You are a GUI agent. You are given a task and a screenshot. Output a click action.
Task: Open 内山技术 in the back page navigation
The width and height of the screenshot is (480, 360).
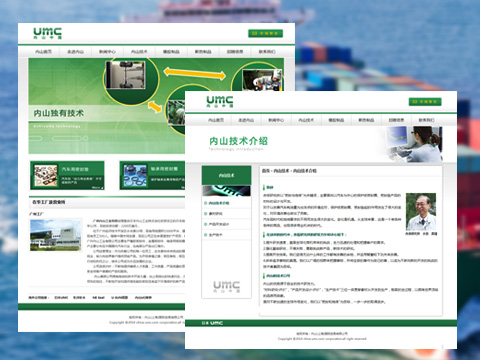(x=139, y=52)
